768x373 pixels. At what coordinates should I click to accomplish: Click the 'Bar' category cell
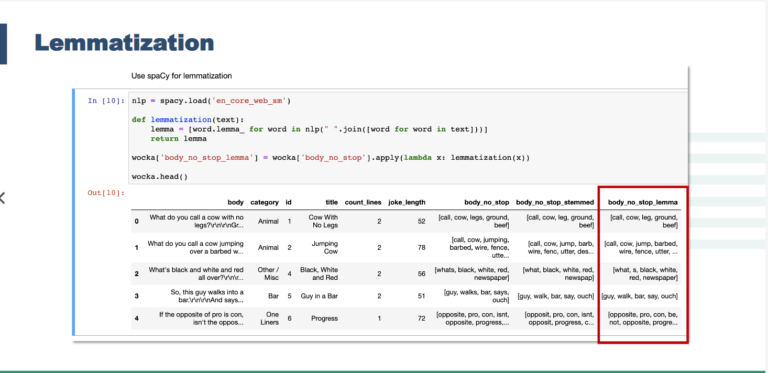(274, 296)
